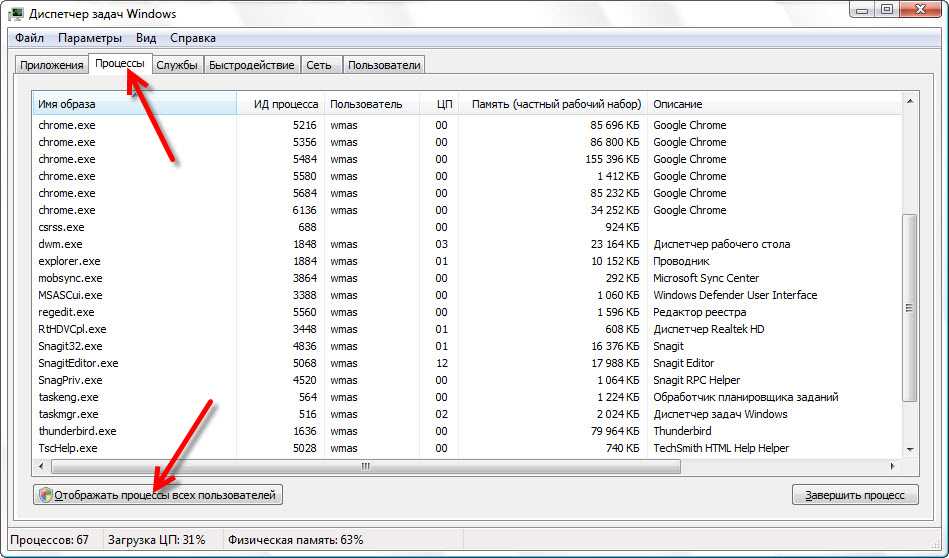Select the mobsync.exe process row

[467, 278]
